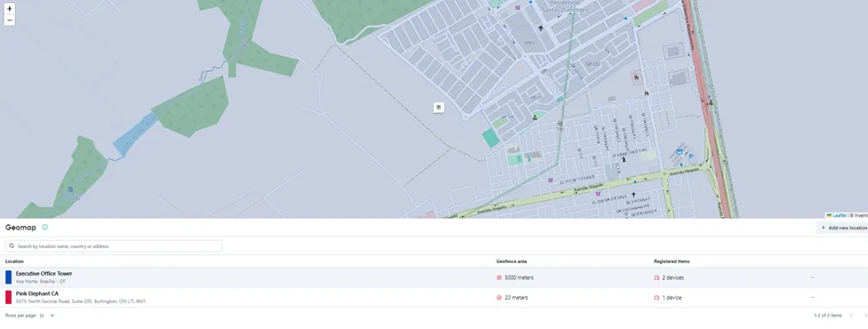Click the device icon beside 1 device
The width and height of the screenshot is (868, 329).
pyautogui.click(x=657, y=298)
